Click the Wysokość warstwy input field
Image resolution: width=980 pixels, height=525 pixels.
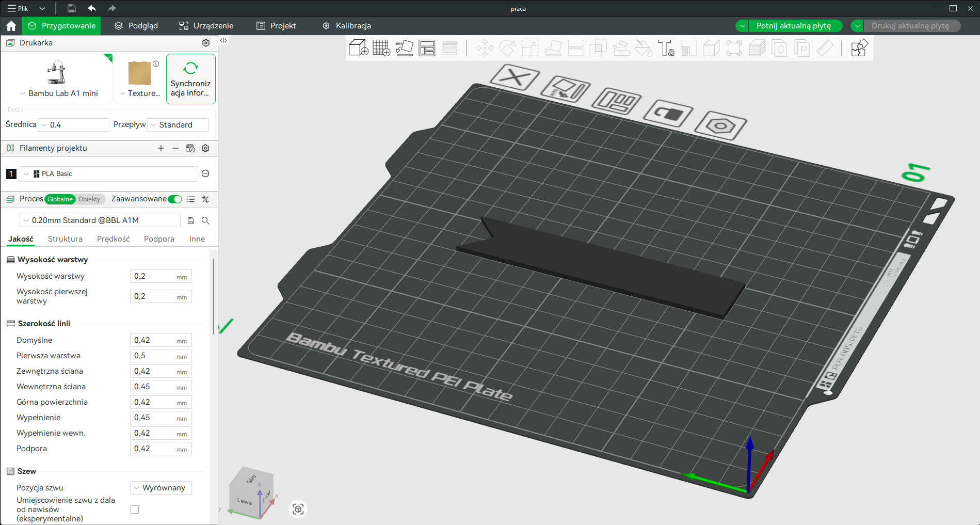161,276
